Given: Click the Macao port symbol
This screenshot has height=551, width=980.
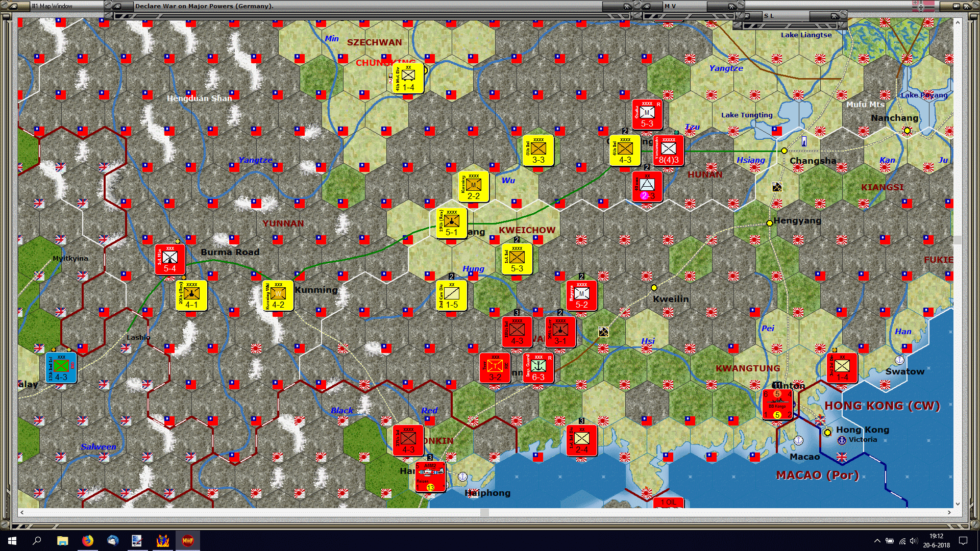Looking at the screenshot, I should (799, 440).
